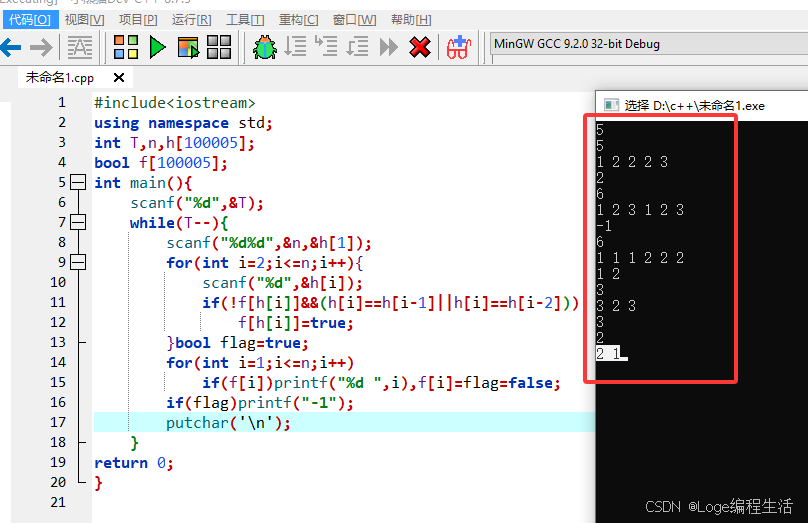Open the 视图[V] menu
The image size is (808, 523).
click(84, 20)
